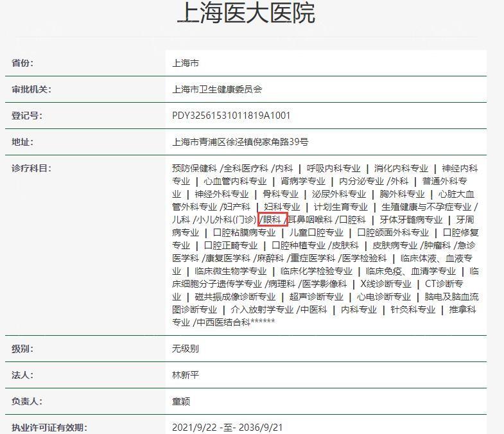Screen dimensions: 504x434
Task: Click the responsible person name 童颖
Action: coord(181,401)
